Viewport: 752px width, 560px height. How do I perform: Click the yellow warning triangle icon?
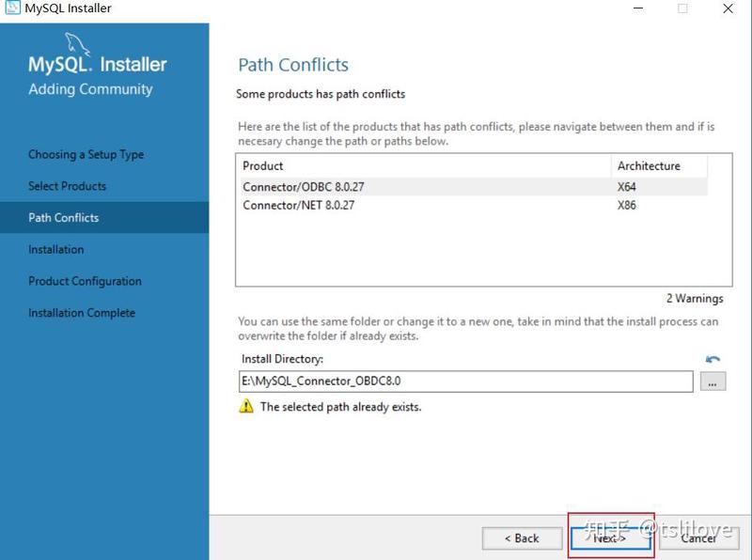tap(246, 406)
